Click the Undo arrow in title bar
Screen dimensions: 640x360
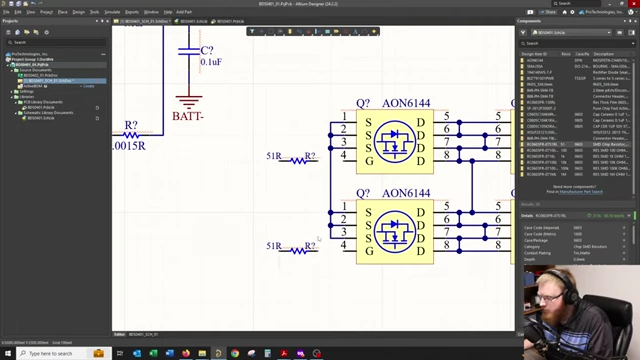(33, 4)
